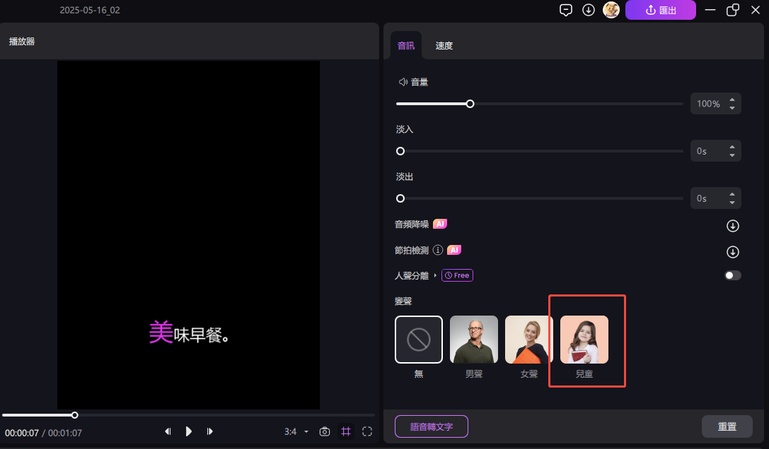769x449 pixels.
Task: Click the player progress bar handle
Action: point(75,415)
